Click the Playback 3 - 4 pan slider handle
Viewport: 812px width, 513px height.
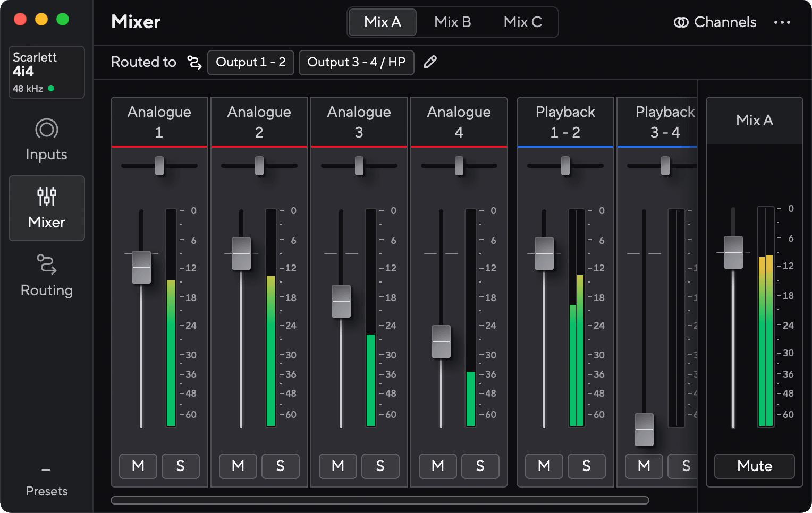(665, 166)
